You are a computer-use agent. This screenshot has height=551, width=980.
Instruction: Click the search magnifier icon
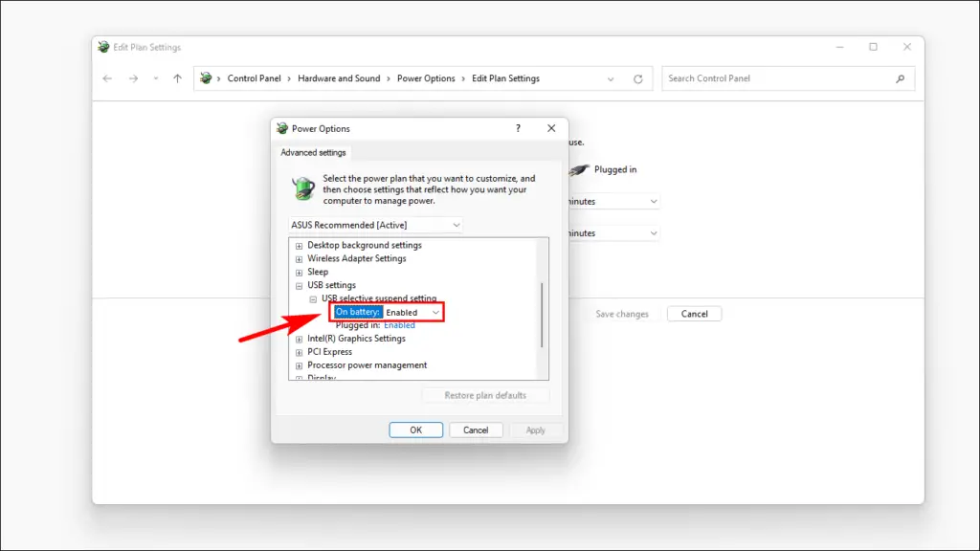click(x=900, y=78)
